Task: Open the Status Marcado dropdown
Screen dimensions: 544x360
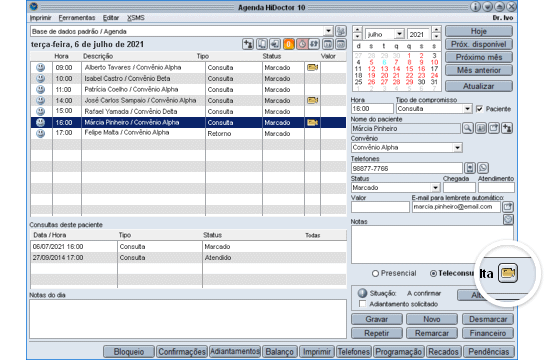Action: pos(436,188)
